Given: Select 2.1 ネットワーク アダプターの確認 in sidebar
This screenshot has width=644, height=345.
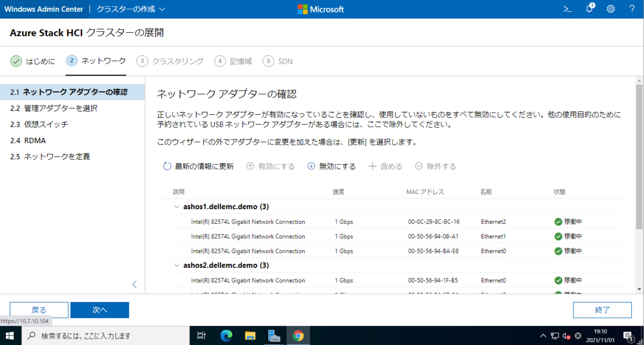Looking at the screenshot, I should click(x=72, y=92).
